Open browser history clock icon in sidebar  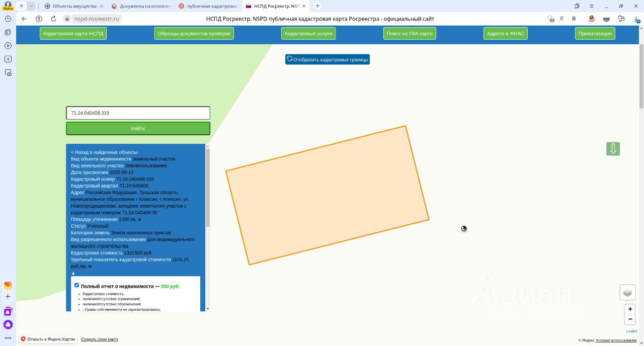pyautogui.click(x=8, y=19)
